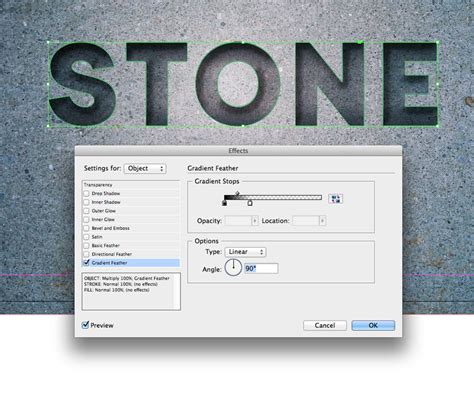The height and width of the screenshot is (393, 474).
Task: Enable the Directional Feather checkbox
Action: tap(86, 254)
